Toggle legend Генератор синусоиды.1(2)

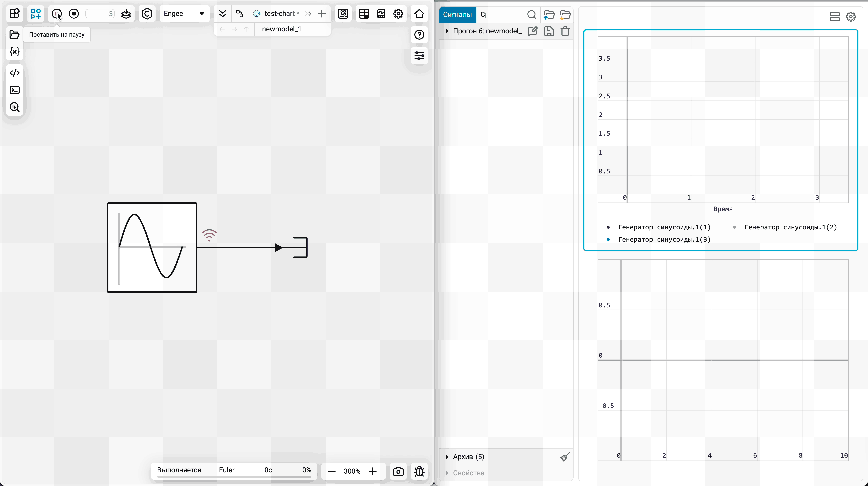click(785, 227)
